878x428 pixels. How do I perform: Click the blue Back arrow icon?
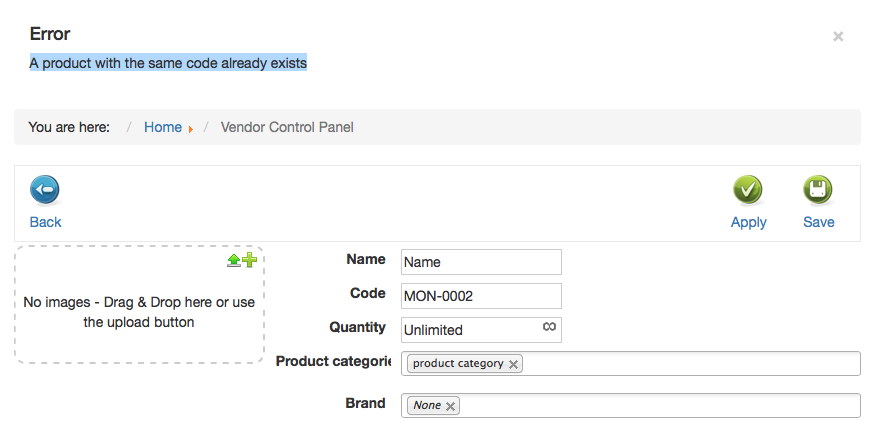pyautogui.click(x=45, y=190)
